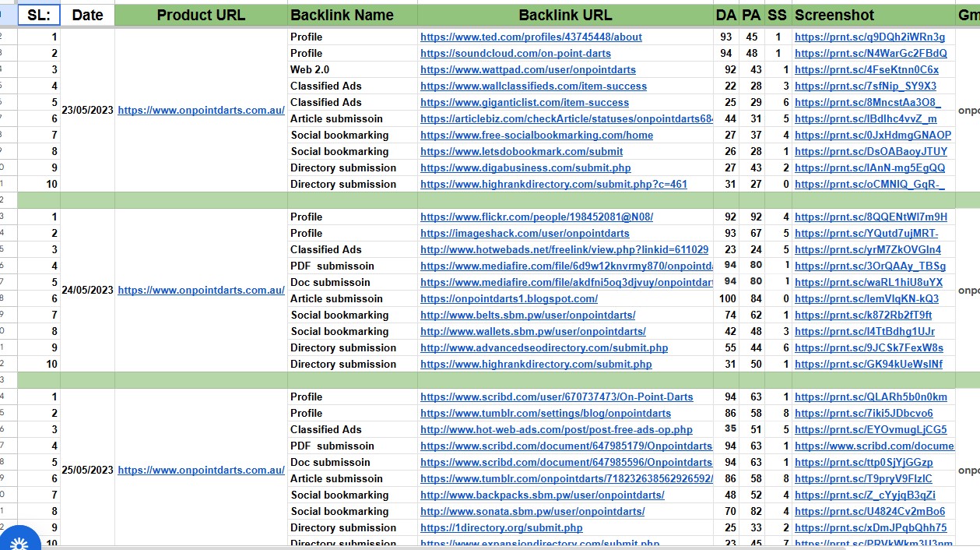Open the prnt.sc/U4824Cv2mBo6 screenshot link
The image size is (980, 550).
click(870, 511)
